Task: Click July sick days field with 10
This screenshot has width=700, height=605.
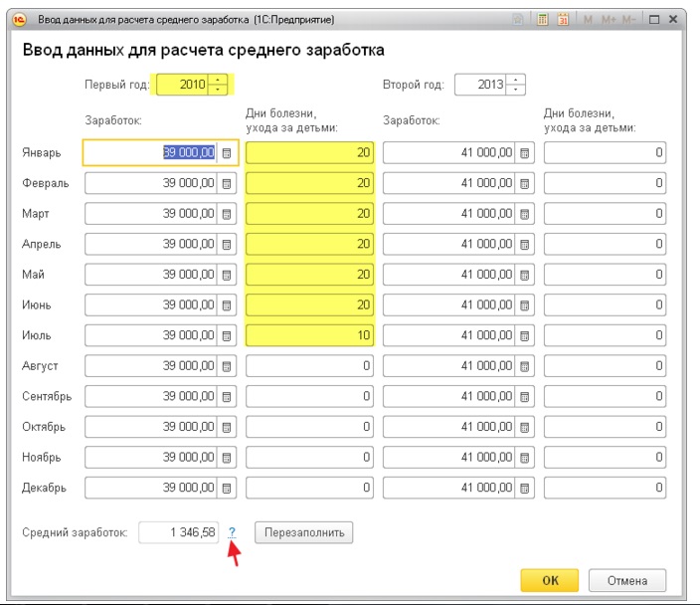Action: [x=309, y=335]
